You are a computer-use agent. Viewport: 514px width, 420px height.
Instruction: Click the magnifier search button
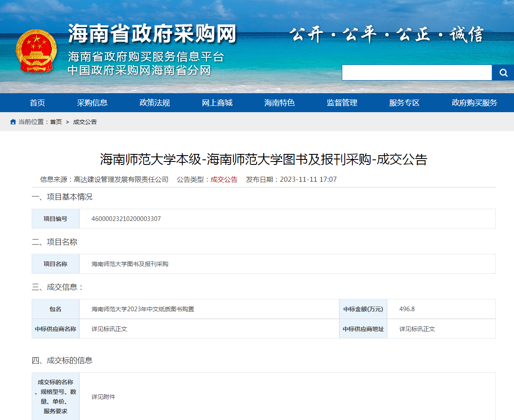tap(503, 73)
